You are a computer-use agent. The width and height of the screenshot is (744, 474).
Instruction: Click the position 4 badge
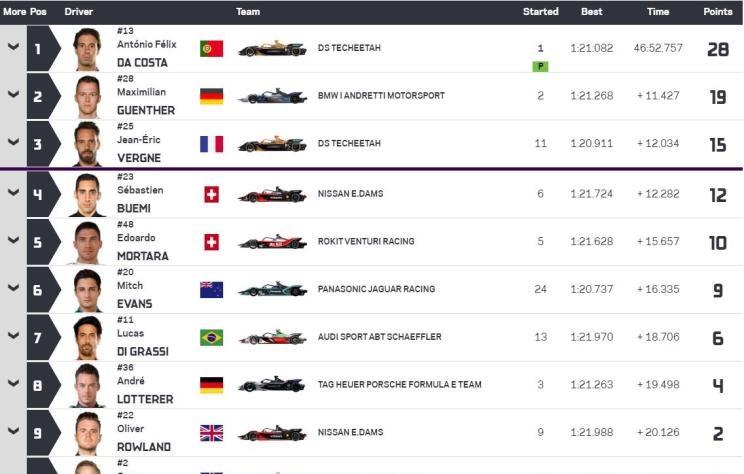[x=44, y=195]
